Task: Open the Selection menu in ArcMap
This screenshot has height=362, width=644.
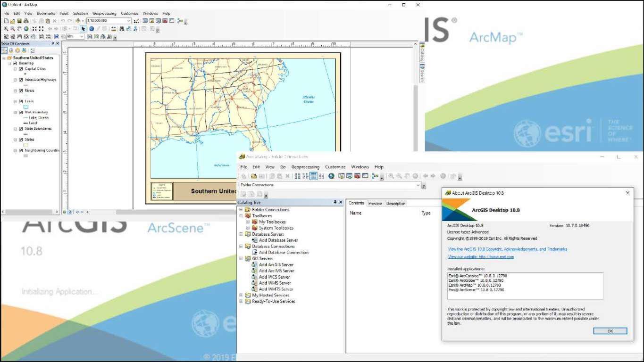Action: 81,13
